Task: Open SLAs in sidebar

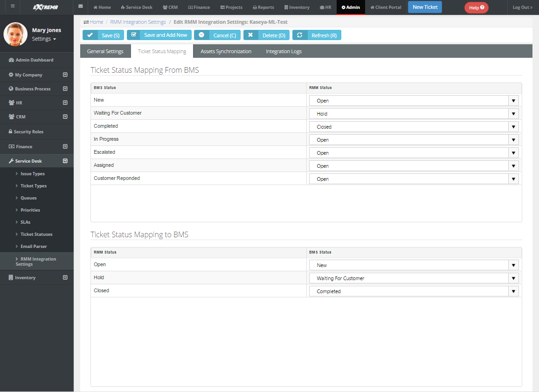Action: (26, 222)
